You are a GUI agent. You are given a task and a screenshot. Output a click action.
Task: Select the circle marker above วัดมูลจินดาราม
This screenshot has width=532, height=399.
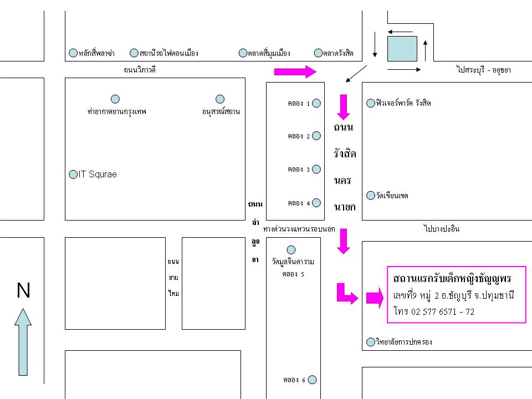click(x=291, y=250)
